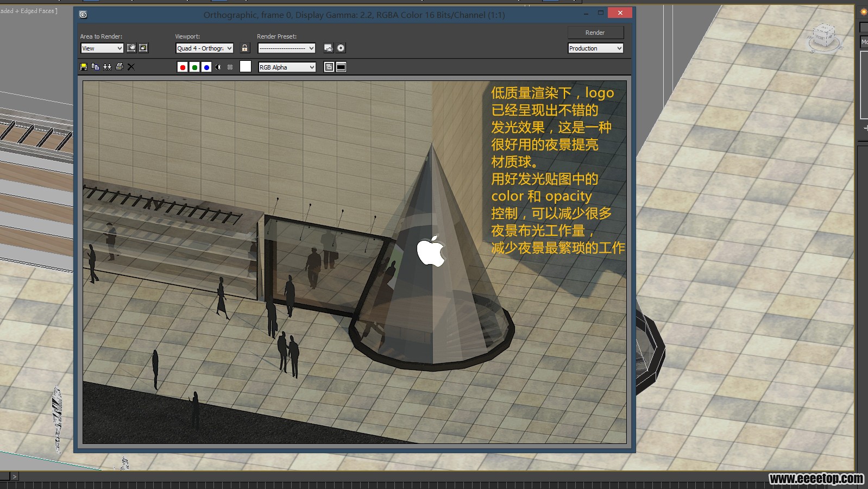Click the Edit Region icon
This screenshot has height=489, width=868.
(131, 48)
